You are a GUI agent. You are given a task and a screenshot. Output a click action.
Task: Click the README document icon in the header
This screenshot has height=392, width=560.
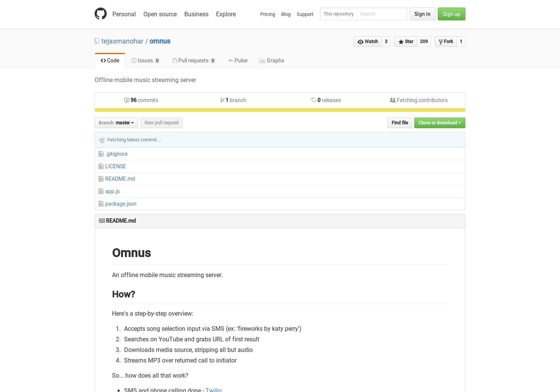102,220
